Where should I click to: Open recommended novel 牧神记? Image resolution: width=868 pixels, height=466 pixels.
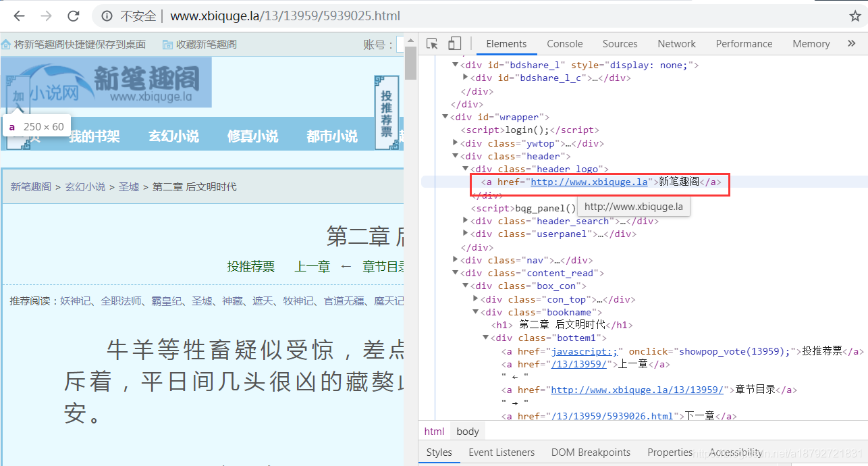pyautogui.click(x=298, y=301)
